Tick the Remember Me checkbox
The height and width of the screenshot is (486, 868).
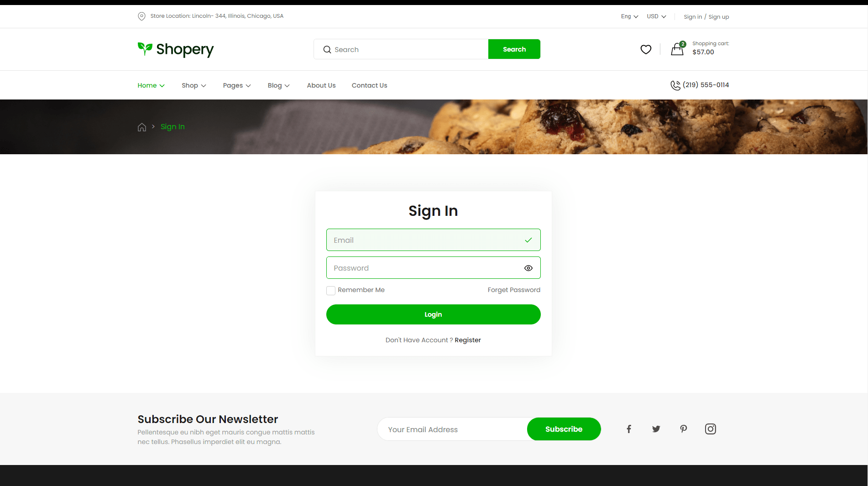331,290
